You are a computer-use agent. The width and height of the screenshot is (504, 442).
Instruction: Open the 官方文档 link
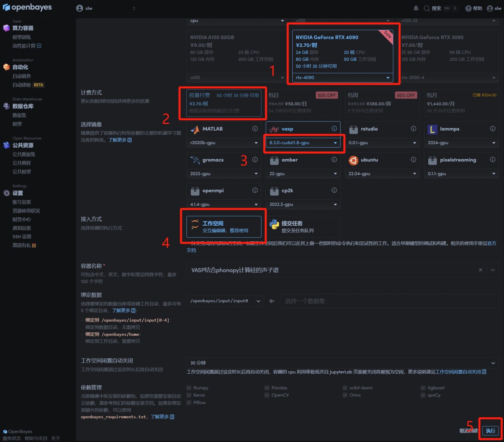point(492,243)
